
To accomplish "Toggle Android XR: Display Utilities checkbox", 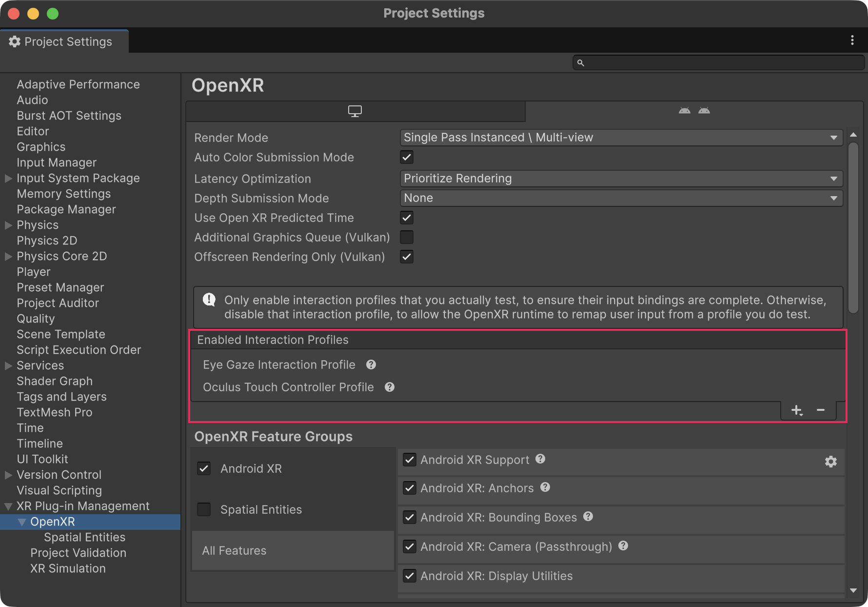I will (410, 576).
